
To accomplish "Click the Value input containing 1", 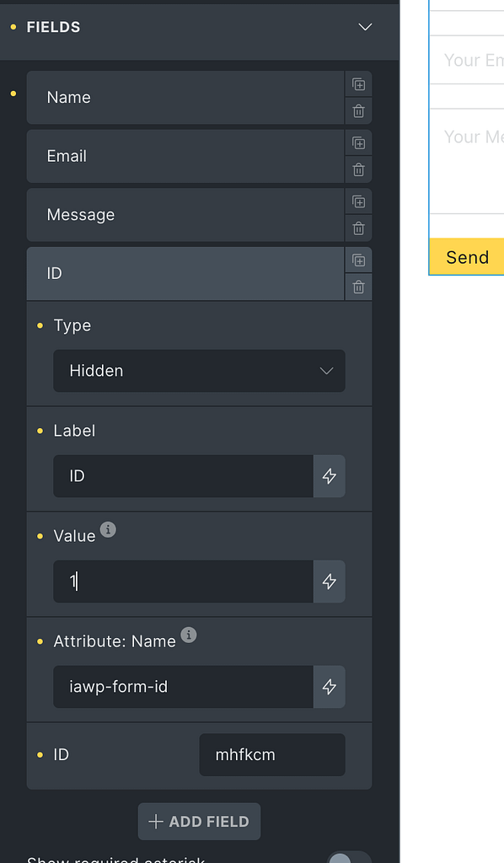I will click(184, 582).
